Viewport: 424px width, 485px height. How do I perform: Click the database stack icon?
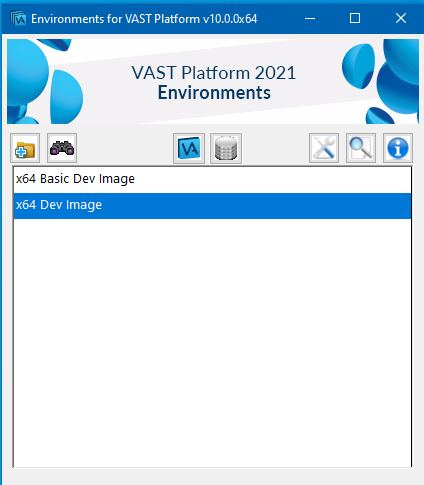[x=226, y=148]
